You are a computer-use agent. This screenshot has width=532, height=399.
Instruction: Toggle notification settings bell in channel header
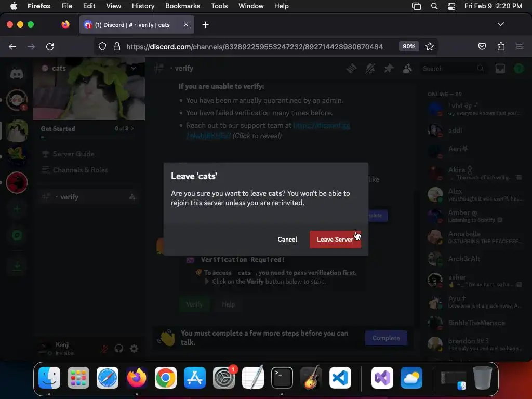pyautogui.click(x=370, y=69)
